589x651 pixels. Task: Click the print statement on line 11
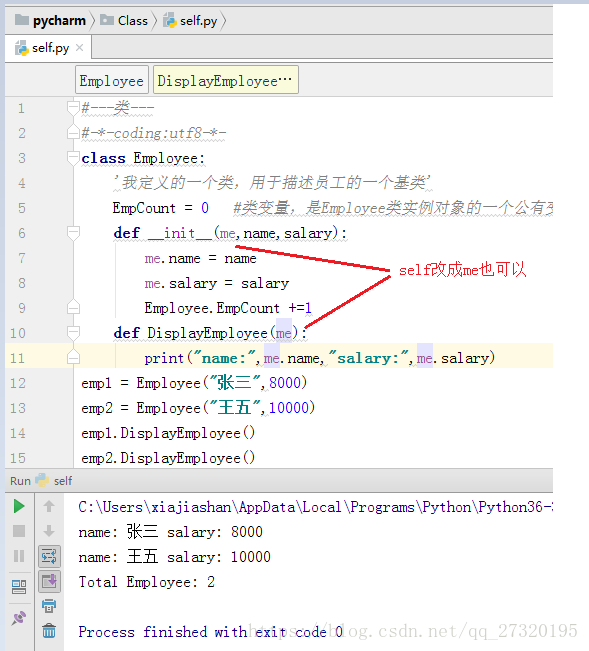(x=320, y=358)
